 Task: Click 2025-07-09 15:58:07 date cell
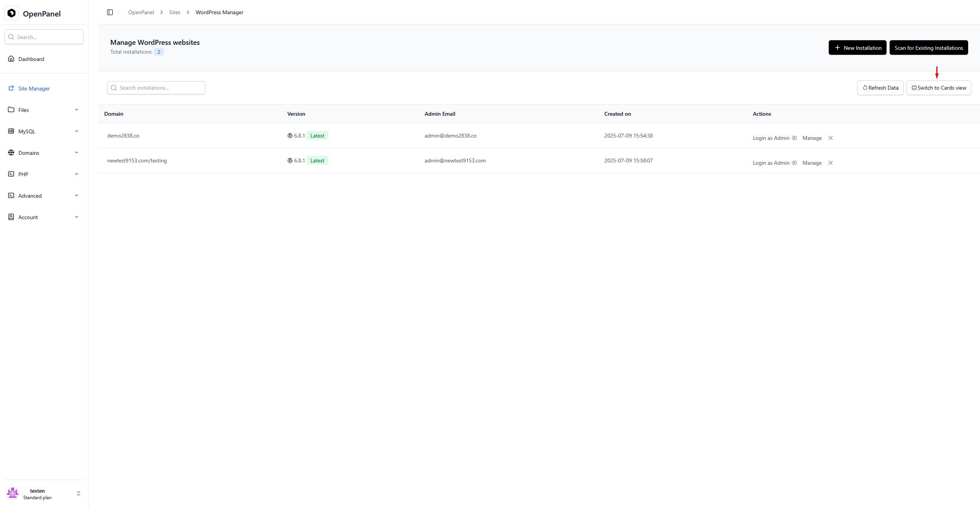pos(628,161)
